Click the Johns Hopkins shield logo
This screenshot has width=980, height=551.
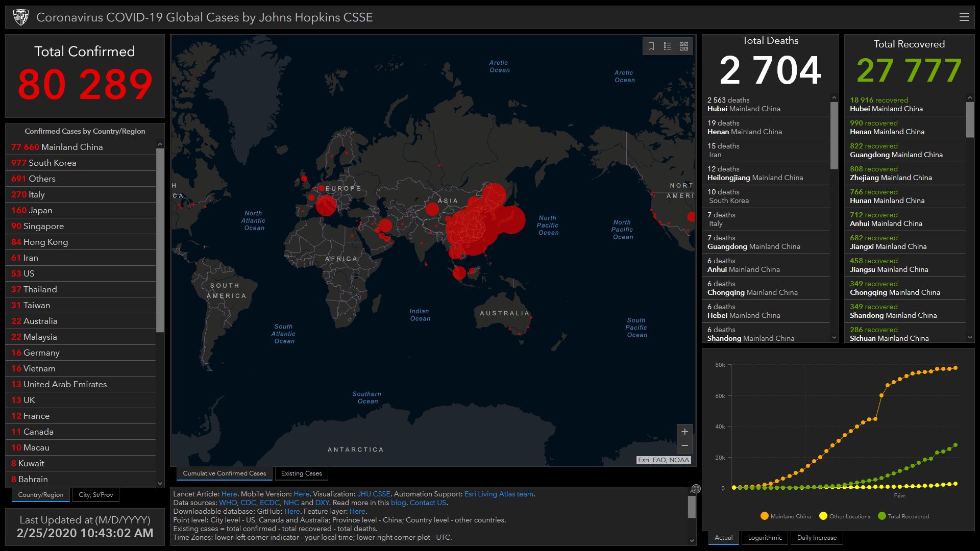21,17
